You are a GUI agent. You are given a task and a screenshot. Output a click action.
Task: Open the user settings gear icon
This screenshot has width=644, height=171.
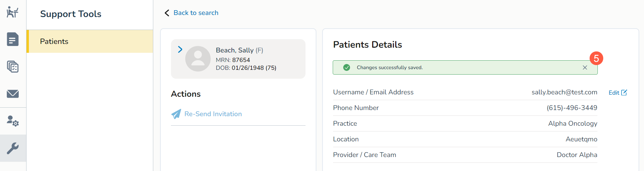pos(13,121)
